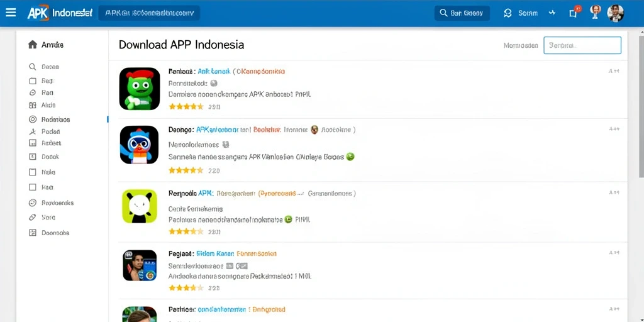
Task: Click the Sorem link in top bar
Action: coord(528,13)
